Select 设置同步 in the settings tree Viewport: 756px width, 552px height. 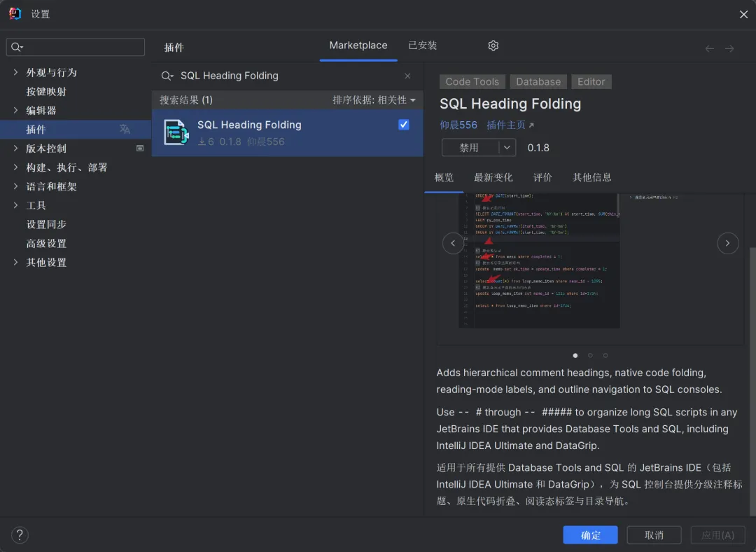[46, 224]
